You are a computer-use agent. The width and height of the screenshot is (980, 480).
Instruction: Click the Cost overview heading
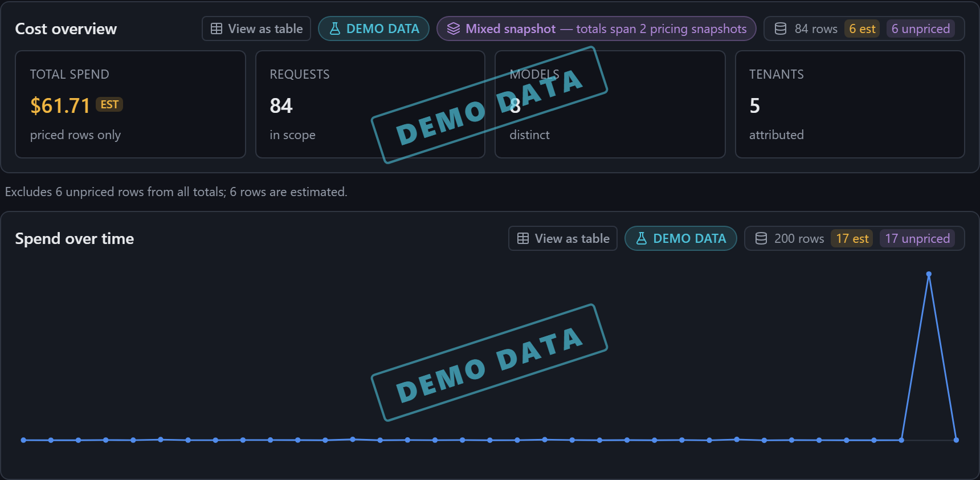pos(66,29)
